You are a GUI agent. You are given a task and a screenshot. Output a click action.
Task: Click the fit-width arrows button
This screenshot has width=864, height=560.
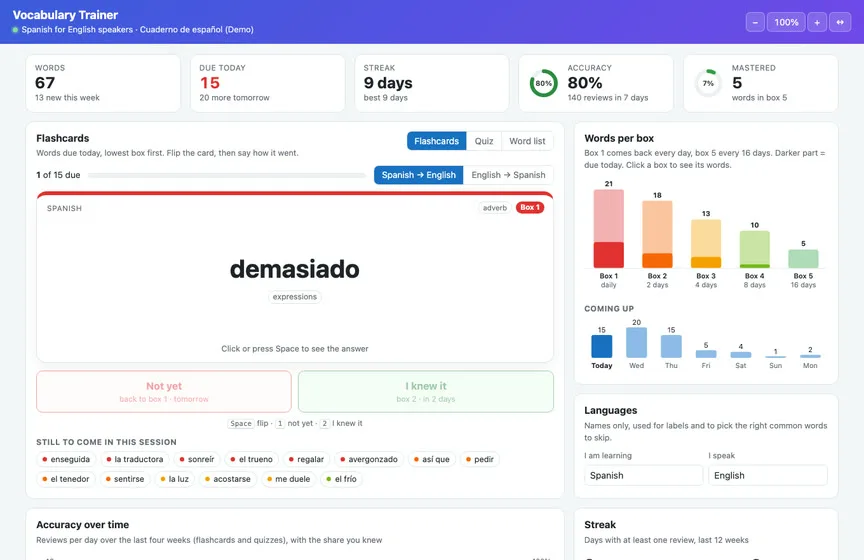(840, 22)
